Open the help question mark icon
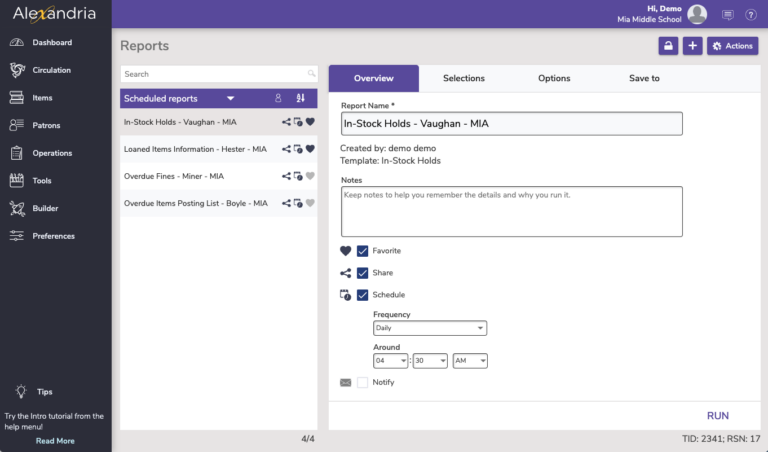The width and height of the screenshot is (768, 452). coord(751,14)
